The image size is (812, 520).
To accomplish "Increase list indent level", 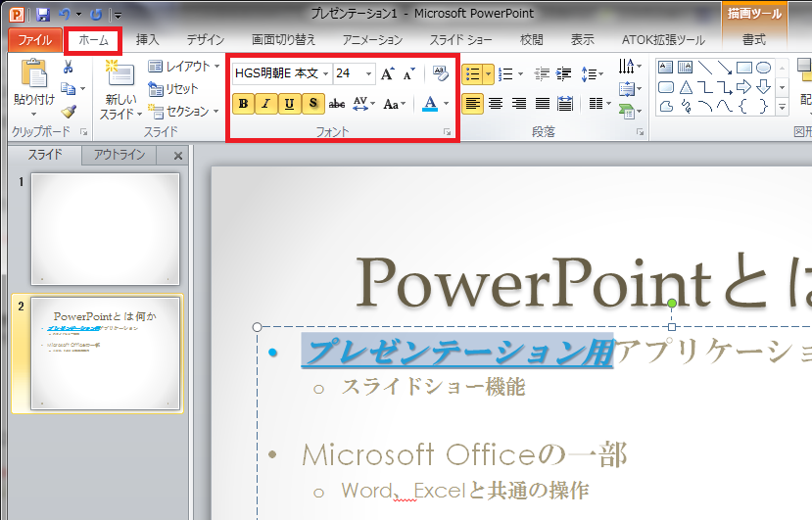I will point(563,74).
